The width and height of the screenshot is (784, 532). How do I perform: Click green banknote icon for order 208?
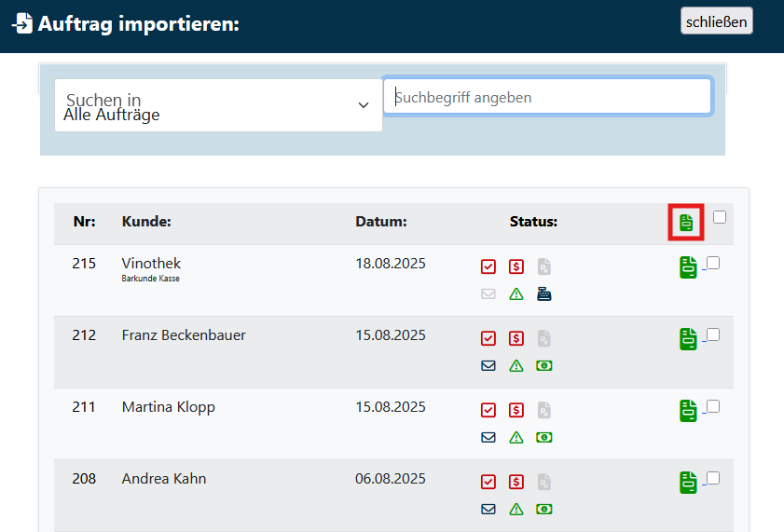(544, 509)
